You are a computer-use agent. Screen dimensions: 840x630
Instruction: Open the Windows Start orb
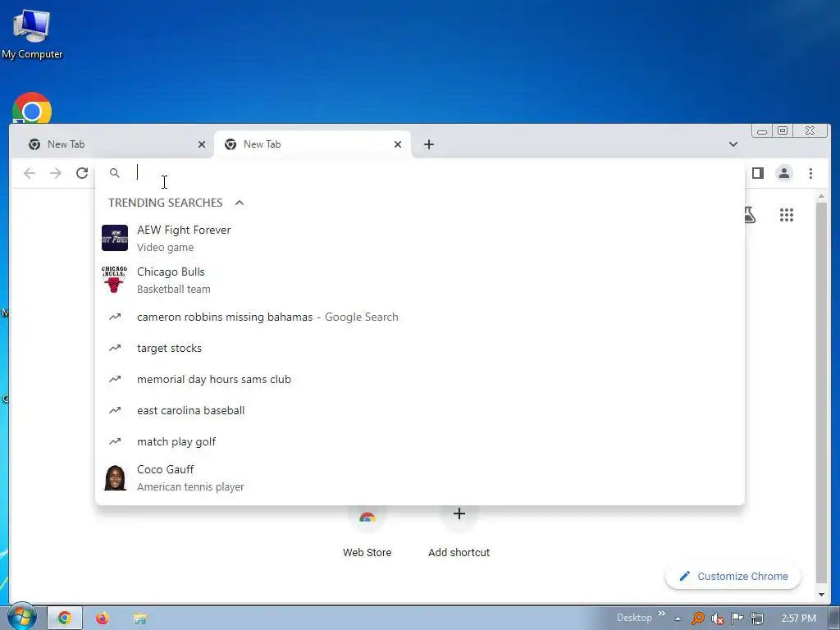tap(21, 617)
